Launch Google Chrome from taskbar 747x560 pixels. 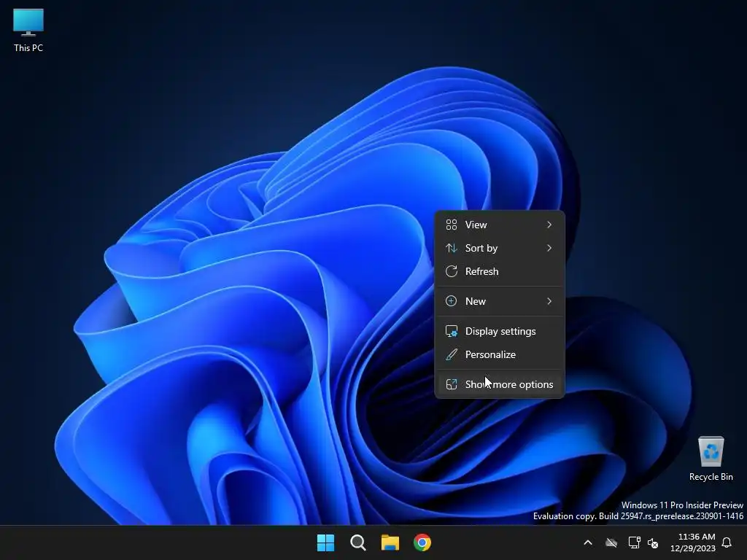(422, 542)
